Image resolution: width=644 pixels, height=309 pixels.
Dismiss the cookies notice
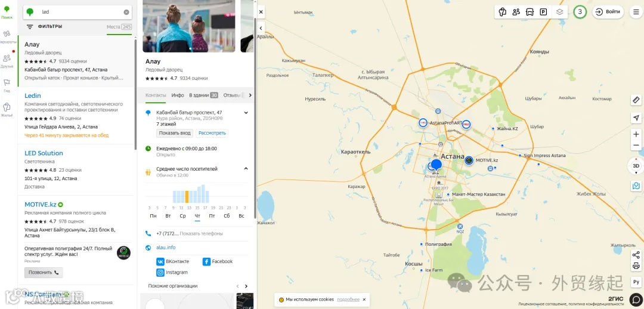click(x=364, y=299)
